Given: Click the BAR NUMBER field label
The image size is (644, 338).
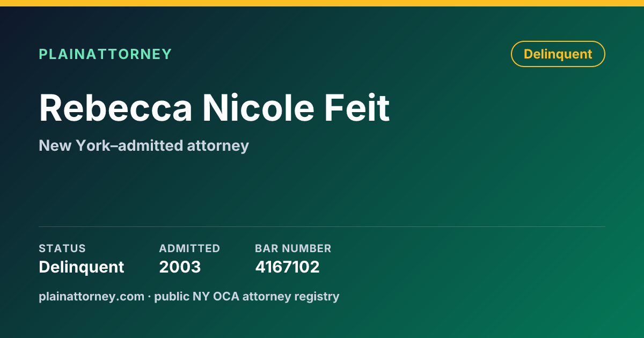Looking at the screenshot, I should pos(293,248).
